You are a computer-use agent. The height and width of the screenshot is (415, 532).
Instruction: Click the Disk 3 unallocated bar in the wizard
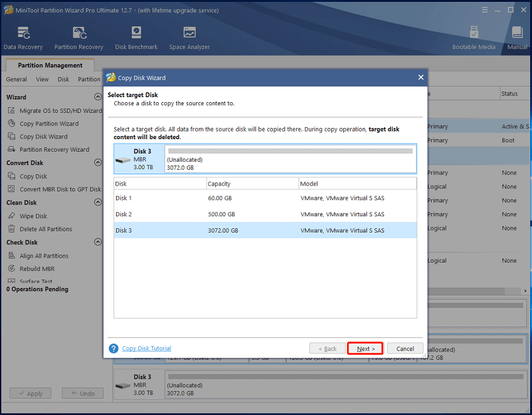tap(290, 159)
